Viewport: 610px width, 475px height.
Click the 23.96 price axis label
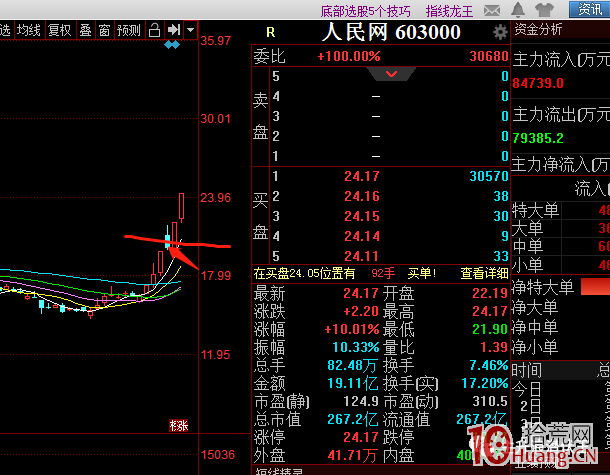point(216,198)
